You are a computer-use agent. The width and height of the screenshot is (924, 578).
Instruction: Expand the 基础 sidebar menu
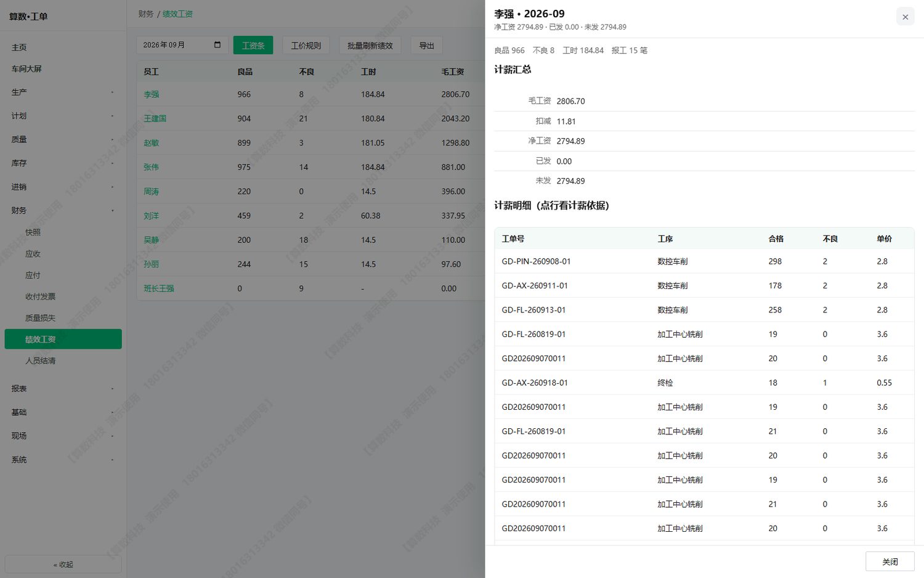[63, 412]
